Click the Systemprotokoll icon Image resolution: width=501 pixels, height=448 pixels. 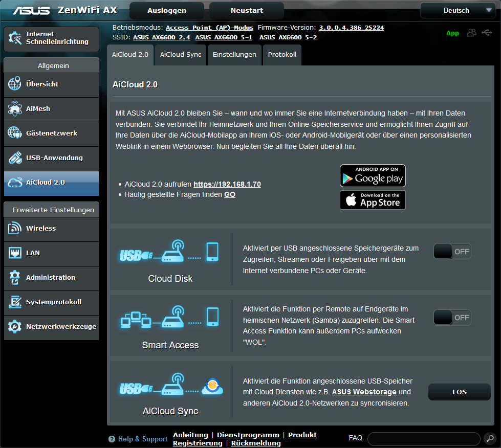coord(15,302)
